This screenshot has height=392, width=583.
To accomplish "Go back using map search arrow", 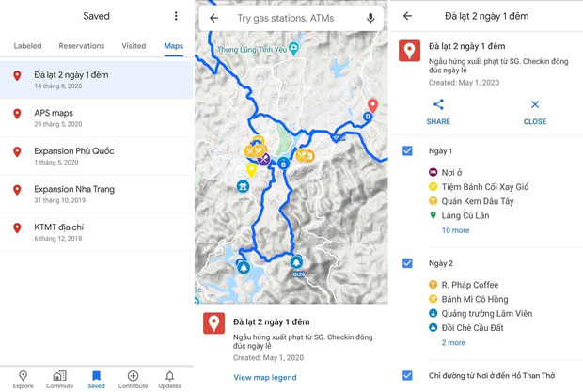I will (214, 18).
